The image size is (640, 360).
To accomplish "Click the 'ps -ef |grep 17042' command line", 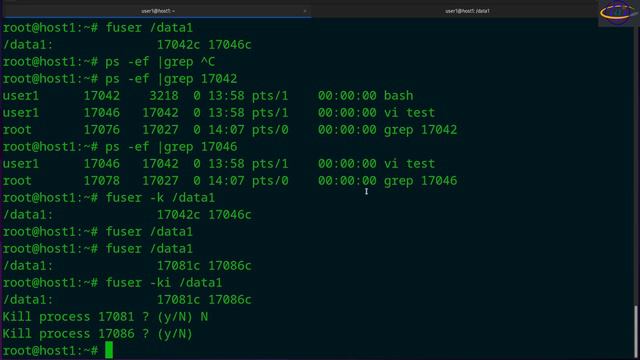I will [120, 79].
